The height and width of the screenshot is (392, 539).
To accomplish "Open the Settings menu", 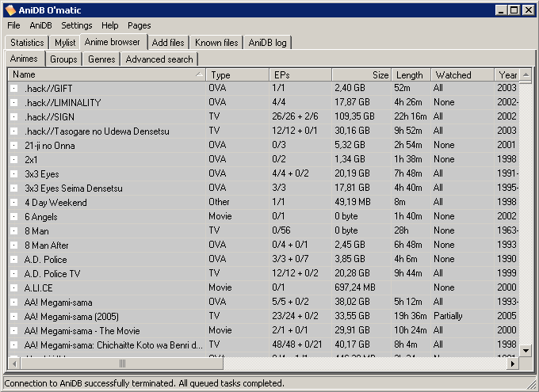I will click(77, 25).
